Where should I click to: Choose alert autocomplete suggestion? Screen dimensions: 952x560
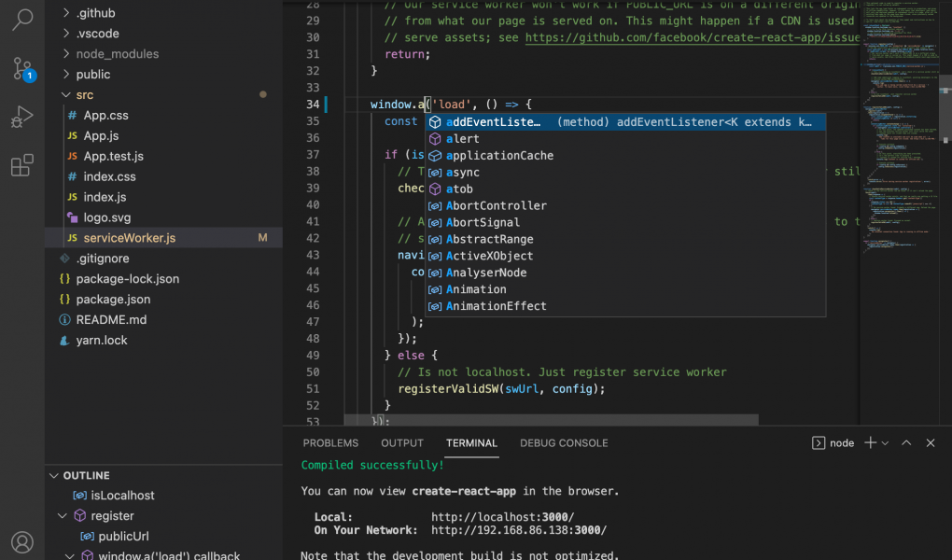[625, 139]
